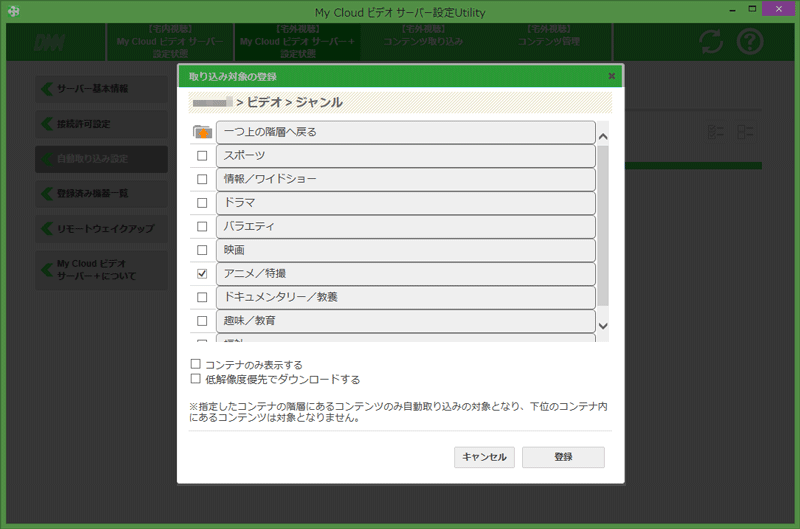The image size is (800, 529).
Task: Open the アニメ/特撮 genre folder
Action: pos(406,273)
